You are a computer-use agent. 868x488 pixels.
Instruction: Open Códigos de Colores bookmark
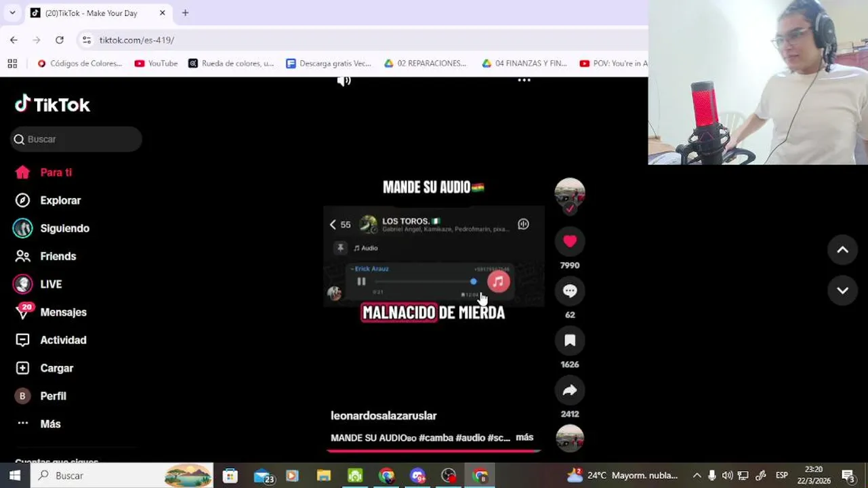[x=79, y=63]
